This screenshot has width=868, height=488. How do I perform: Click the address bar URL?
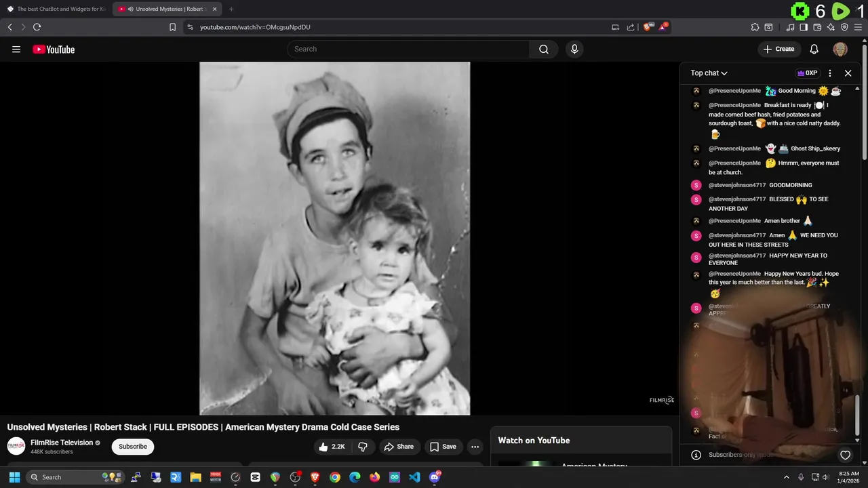tap(255, 27)
